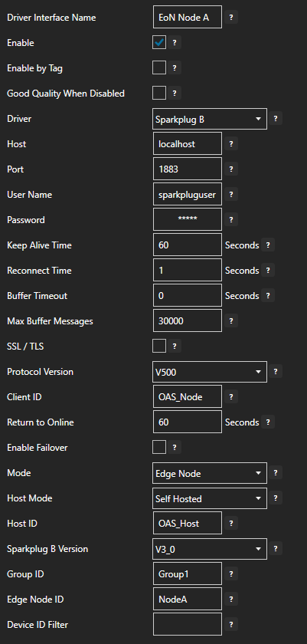This screenshot has height=644, width=307.
Task: Show help for Buffer Timeout
Action: click(x=268, y=296)
